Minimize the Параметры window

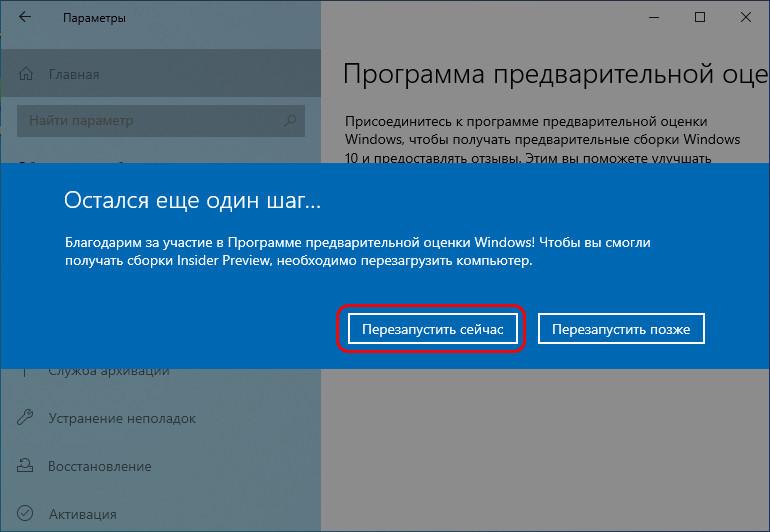(x=654, y=17)
